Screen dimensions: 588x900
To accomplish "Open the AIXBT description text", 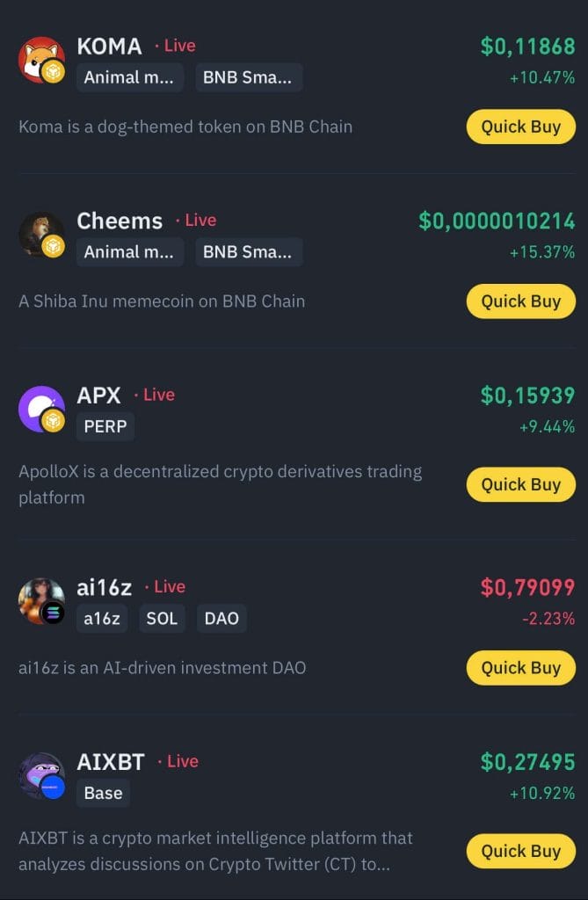I will (215, 851).
